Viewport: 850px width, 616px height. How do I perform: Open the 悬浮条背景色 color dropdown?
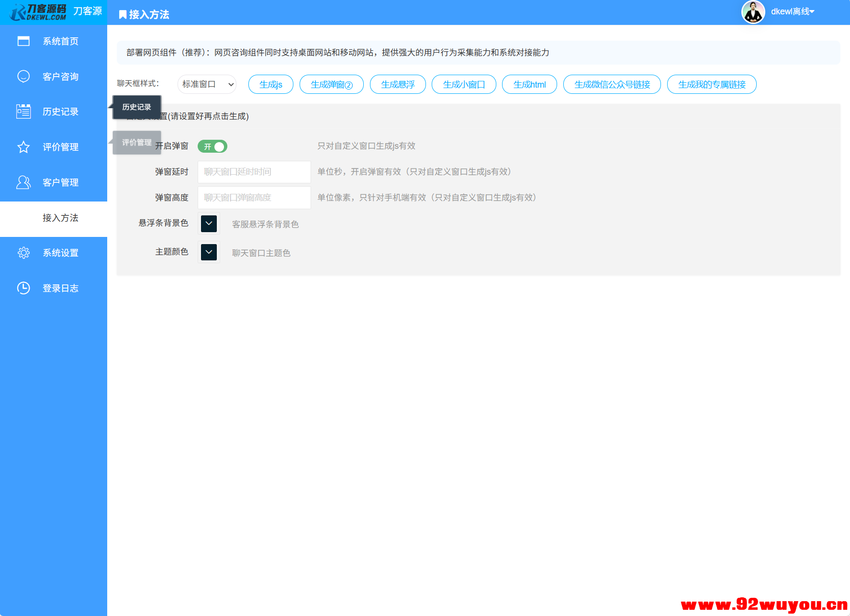[208, 223]
